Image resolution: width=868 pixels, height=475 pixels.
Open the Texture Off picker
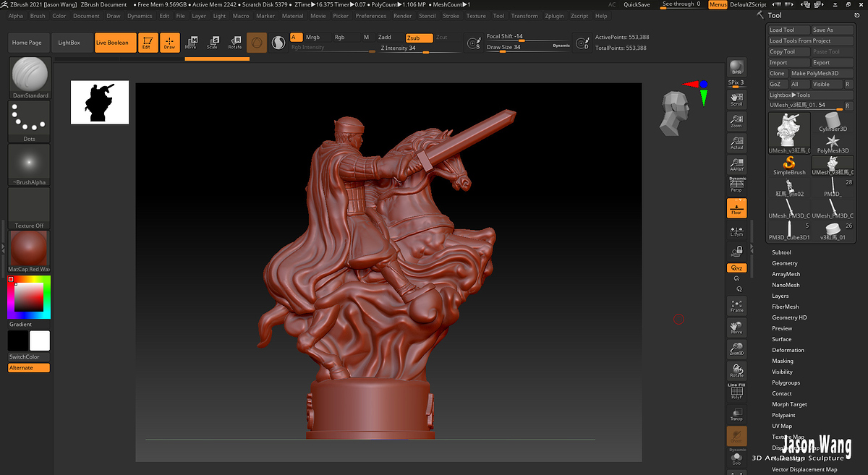click(30, 208)
